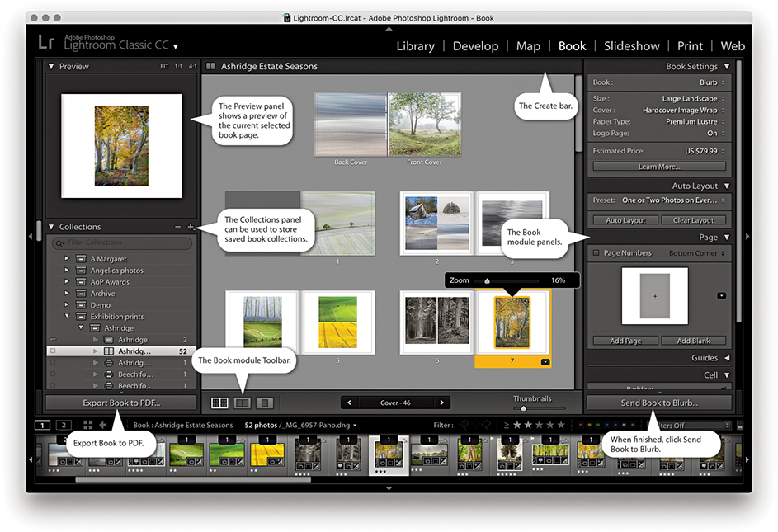Viewport: 778px width, 532px height.
Task: Open the Book Blurb dropdown
Action: pyautogui.click(x=712, y=82)
